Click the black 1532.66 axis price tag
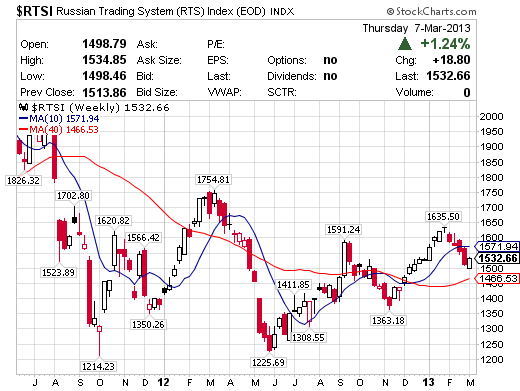This screenshot has height=391, width=520. 497,258
